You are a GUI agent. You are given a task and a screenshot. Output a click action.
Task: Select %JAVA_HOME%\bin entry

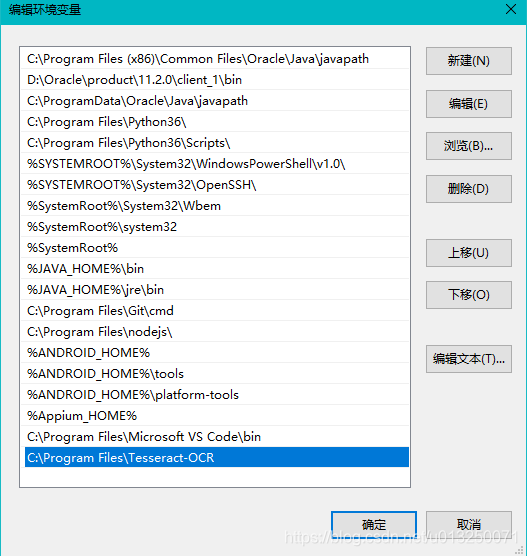[215, 269]
